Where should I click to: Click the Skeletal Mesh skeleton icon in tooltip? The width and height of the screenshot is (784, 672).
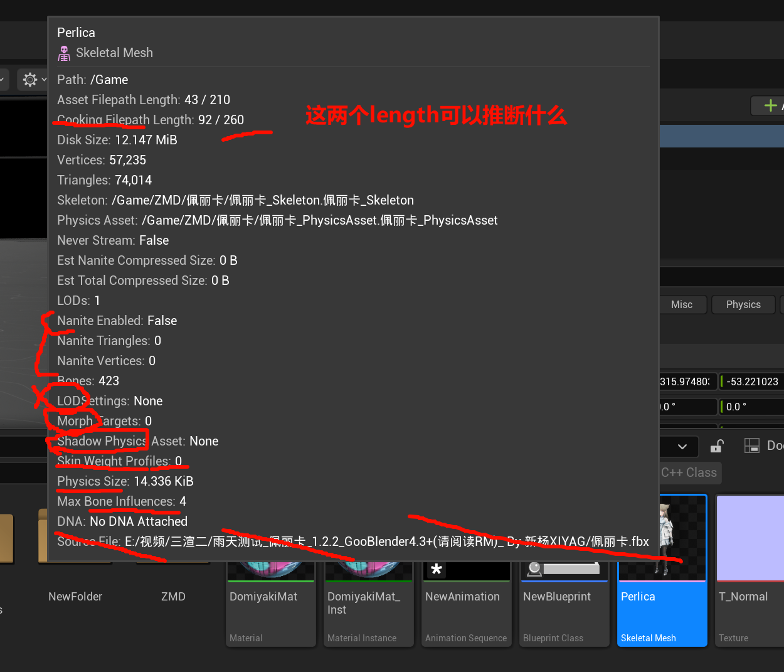click(x=64, y=53)
